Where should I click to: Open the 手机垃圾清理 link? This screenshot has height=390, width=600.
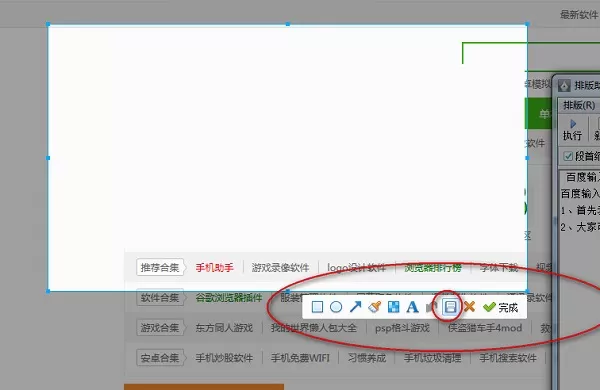(x=433, y=358)
